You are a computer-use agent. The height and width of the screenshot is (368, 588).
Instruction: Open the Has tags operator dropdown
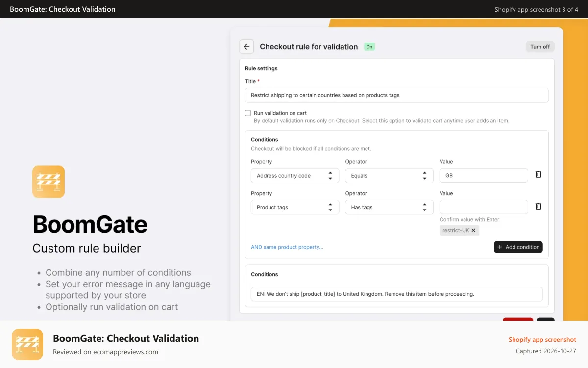[x=389, y=207]
